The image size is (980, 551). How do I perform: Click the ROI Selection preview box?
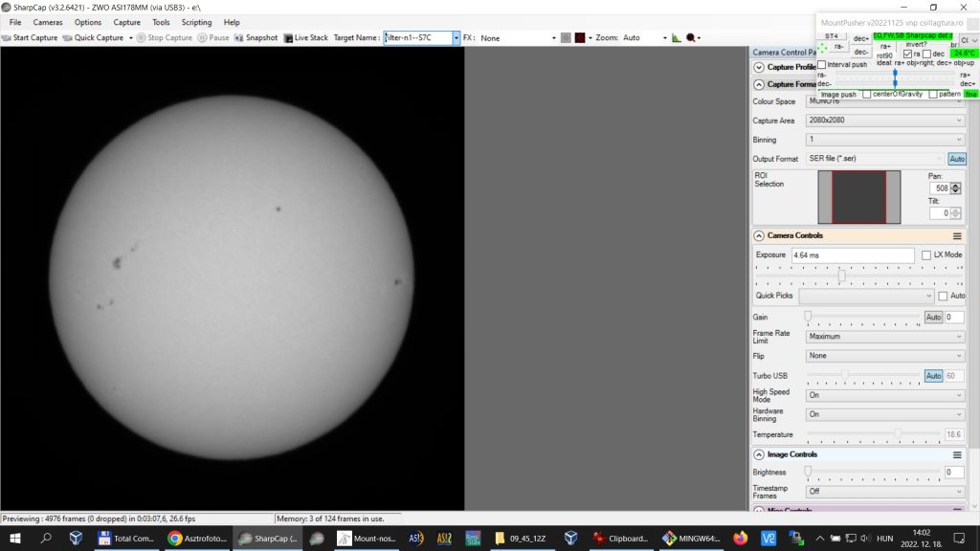(859, 197)
